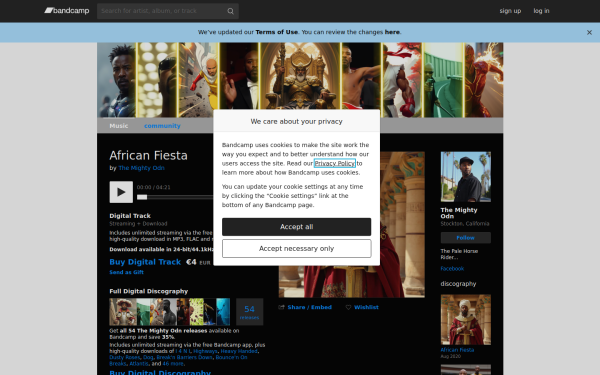Switch to the community tab

click(x=162, y=126)
